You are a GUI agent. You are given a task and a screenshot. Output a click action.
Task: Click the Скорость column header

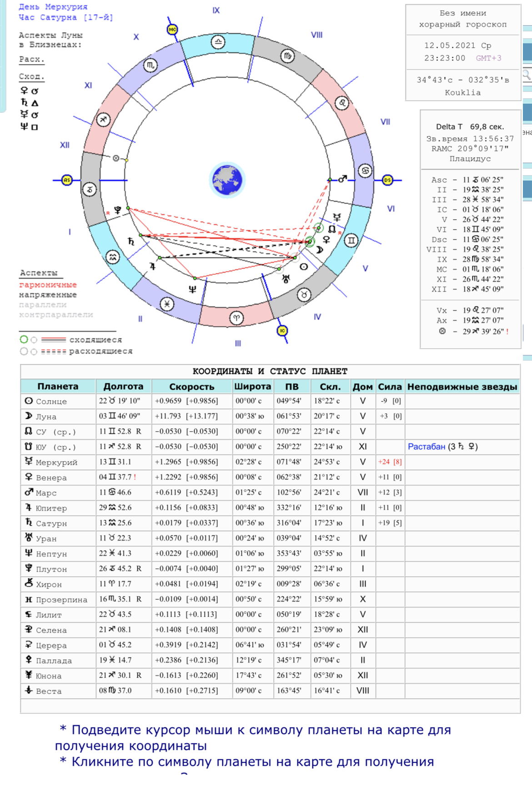(191, 386)
